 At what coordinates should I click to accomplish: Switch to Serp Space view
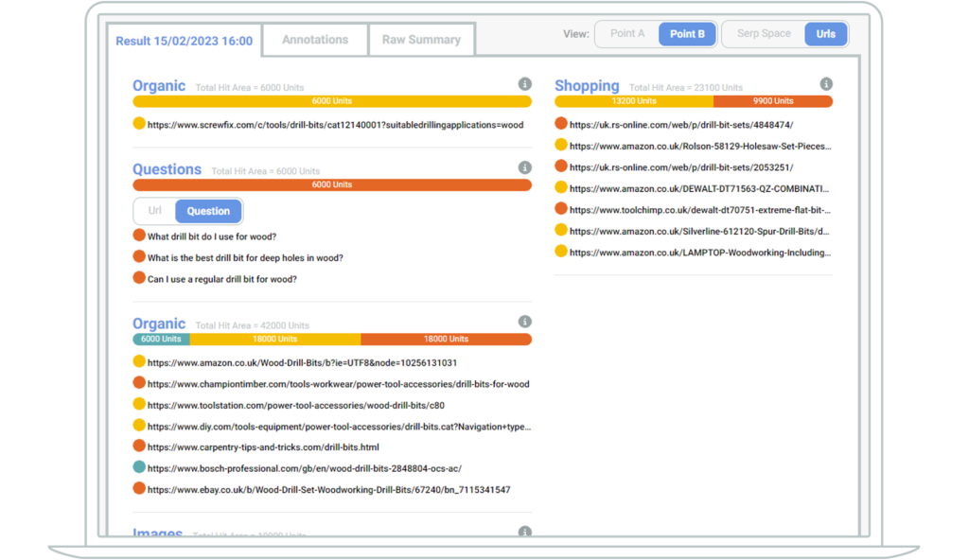click(x=764, y=33)
